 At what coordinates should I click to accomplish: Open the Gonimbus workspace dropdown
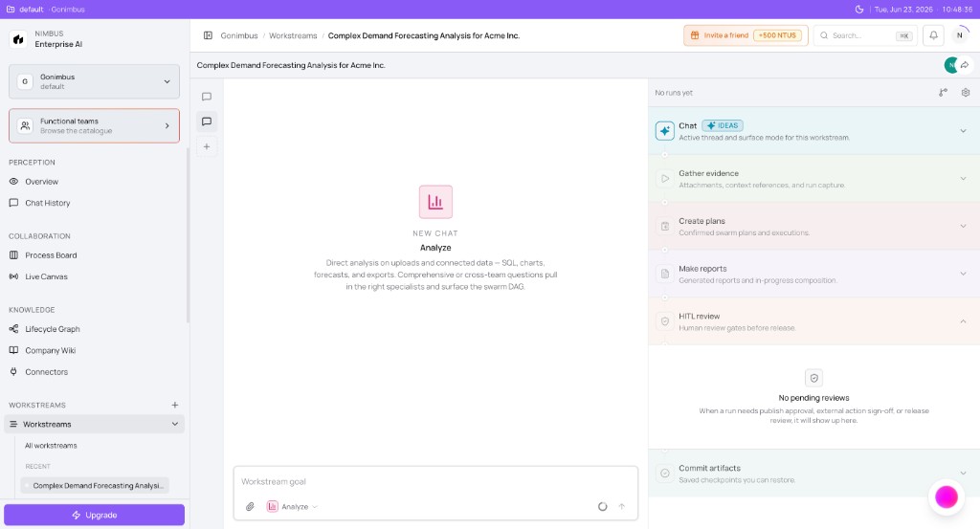point(94,81)
